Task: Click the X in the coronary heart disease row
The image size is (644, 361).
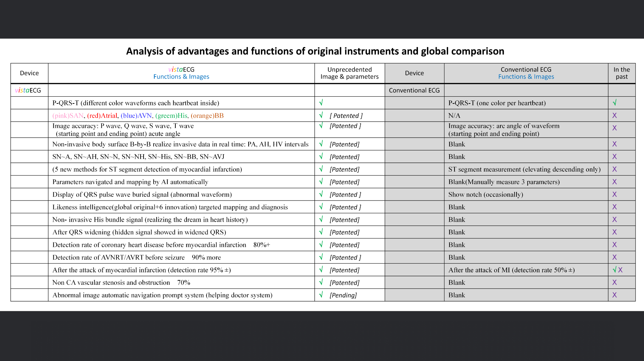Action: pyautogui.click(x=614, y=245)
